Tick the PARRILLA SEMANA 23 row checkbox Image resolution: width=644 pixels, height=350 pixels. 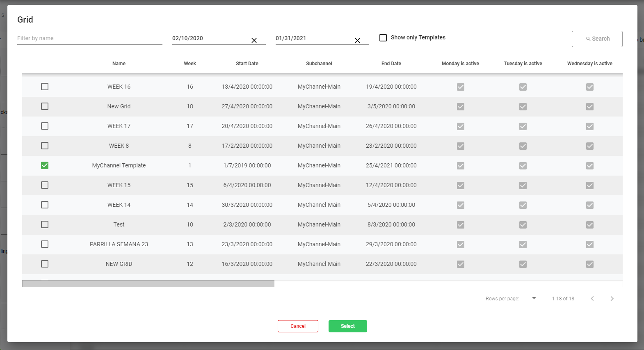[x=45, y=244]
